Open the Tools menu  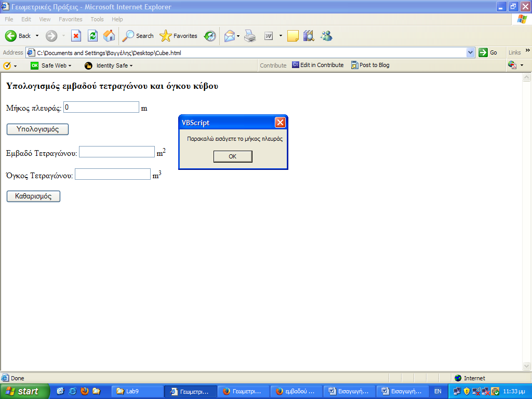[x=97, y=19]
